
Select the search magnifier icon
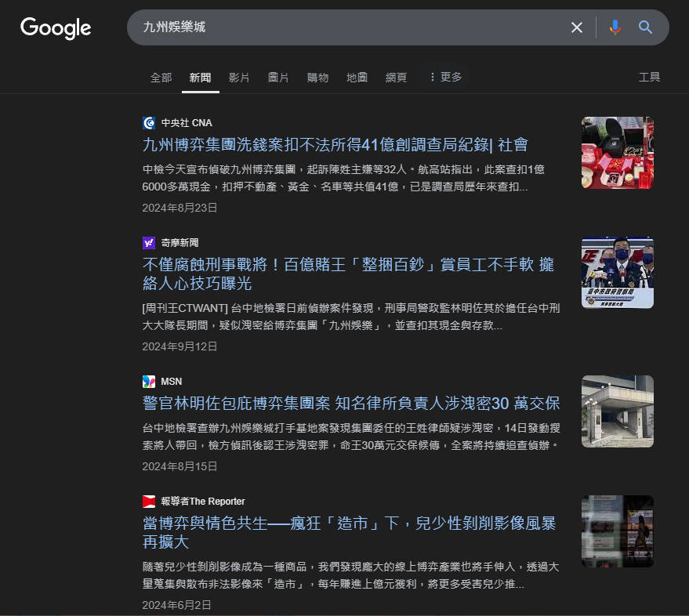645,27
